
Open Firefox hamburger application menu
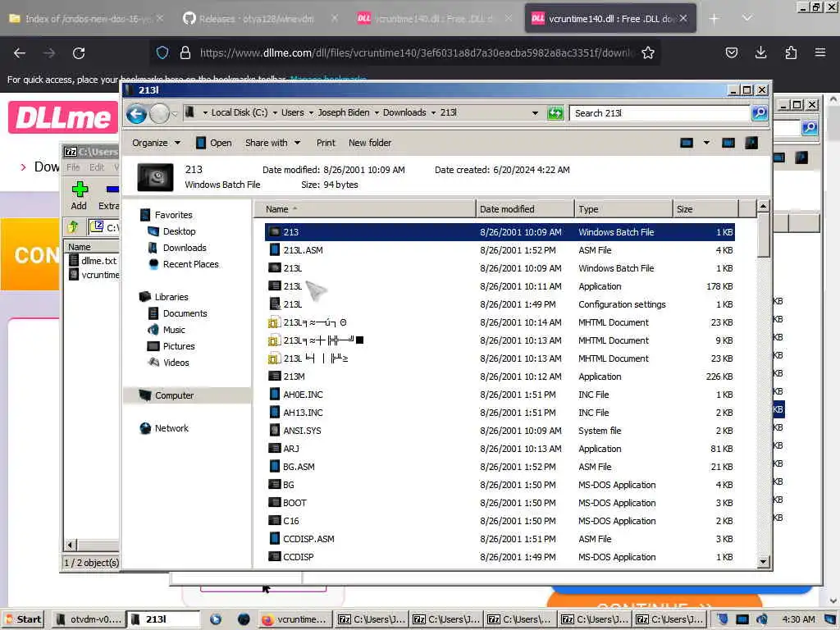820,52
